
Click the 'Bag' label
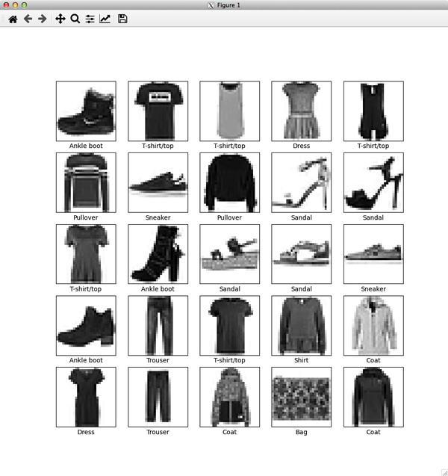[301, 432]
